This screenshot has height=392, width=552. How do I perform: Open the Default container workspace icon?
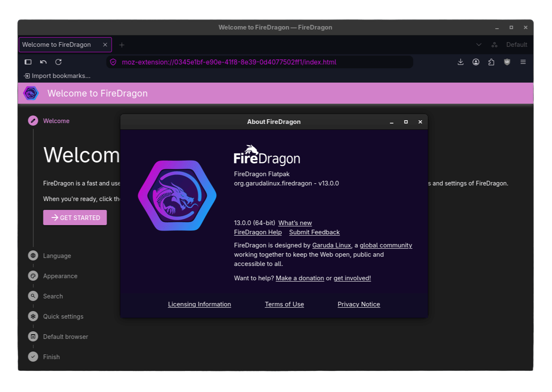coord(495,45)
